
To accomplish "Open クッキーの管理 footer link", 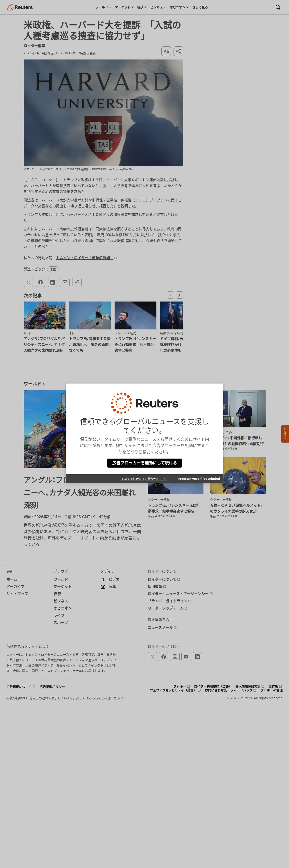I will [271, 690].
